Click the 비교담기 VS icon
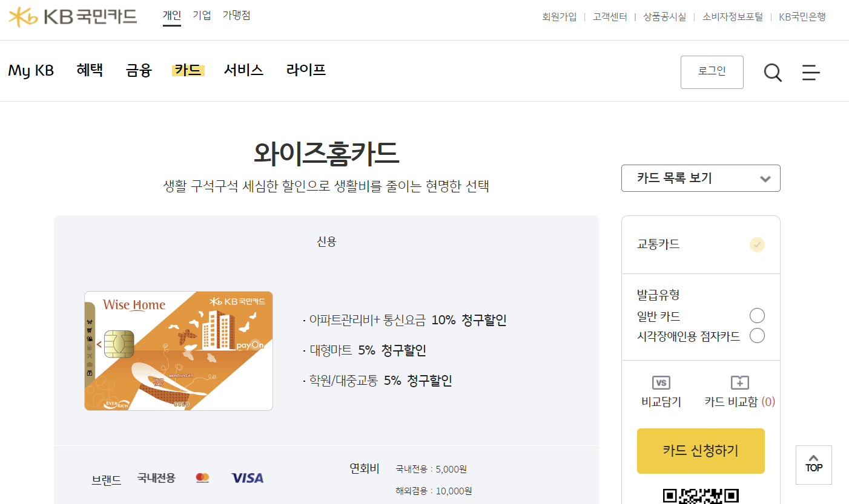The height and width of the screenshot is (504, 849). [661, 382]
